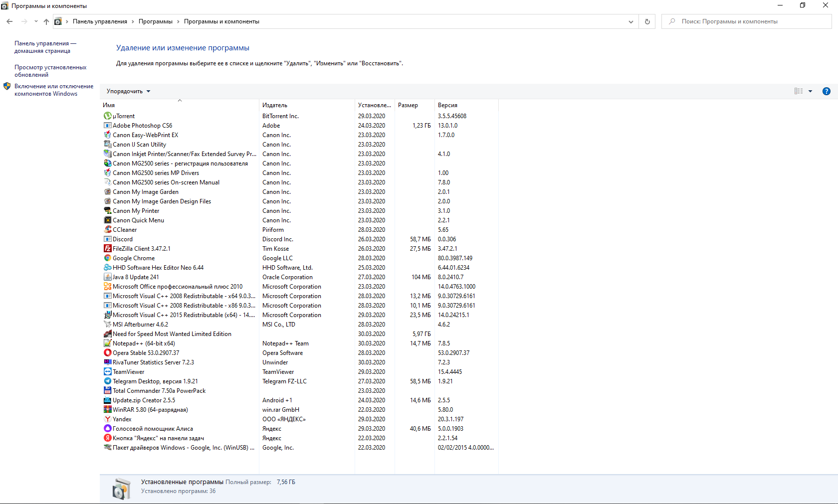The height and width of the screenshot is (504, 838).
Task: Sort by the Установлено date column header
Action: [375, 105]
